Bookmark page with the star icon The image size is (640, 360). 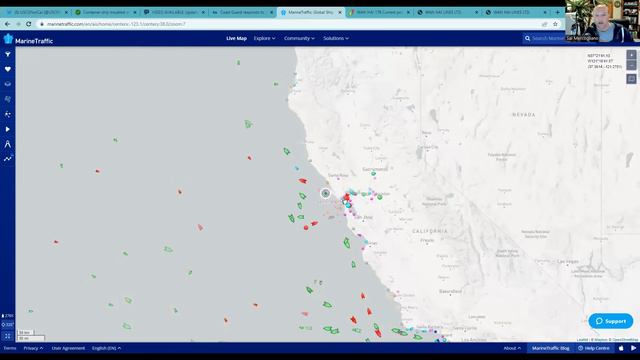(555, 24)
